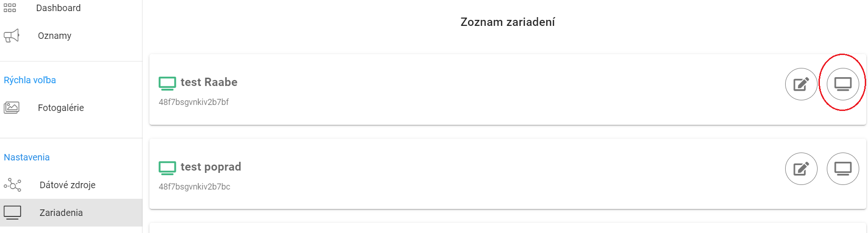Select the Fotogalérie text in the sidebar

tap(61, 108)
